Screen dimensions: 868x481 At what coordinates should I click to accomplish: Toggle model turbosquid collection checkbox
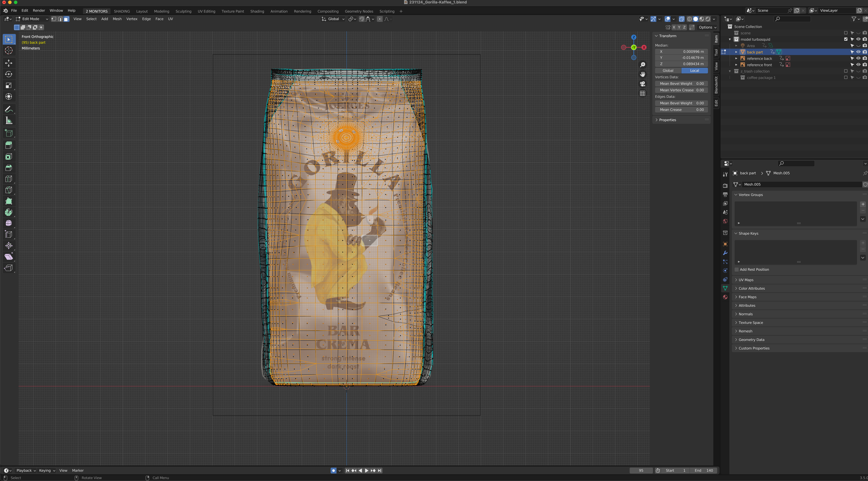pos(846,39)
